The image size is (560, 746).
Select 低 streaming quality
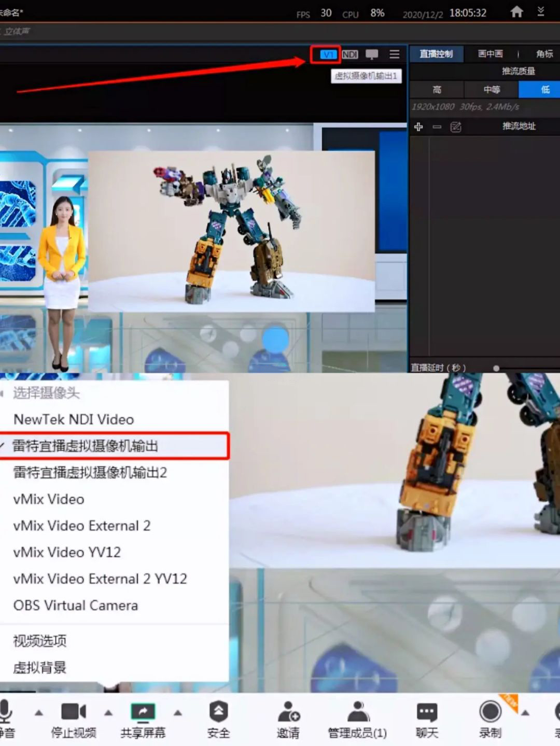tap(540, 90)
